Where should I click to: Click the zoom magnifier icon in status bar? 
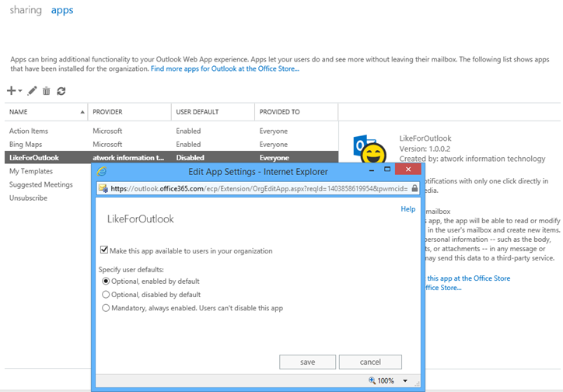click(x=370, y=380)
